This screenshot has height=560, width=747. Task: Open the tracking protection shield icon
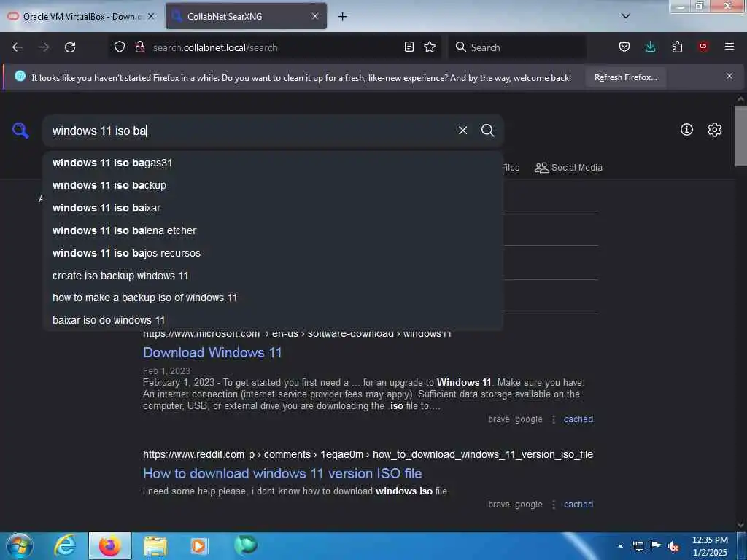tap(120, 47)
